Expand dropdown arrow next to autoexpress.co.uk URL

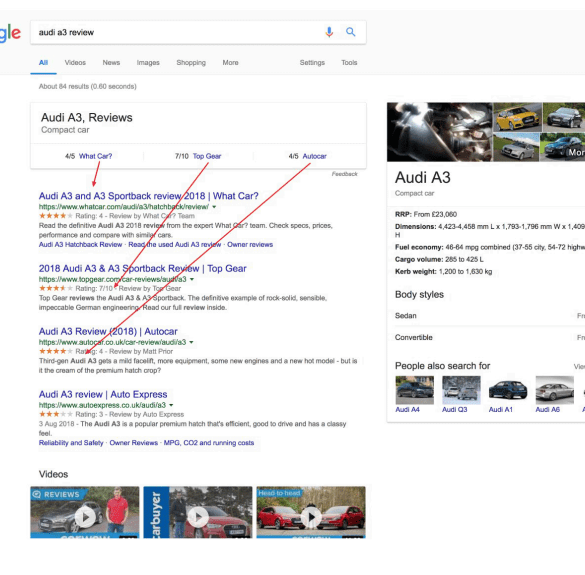(171, 405)
